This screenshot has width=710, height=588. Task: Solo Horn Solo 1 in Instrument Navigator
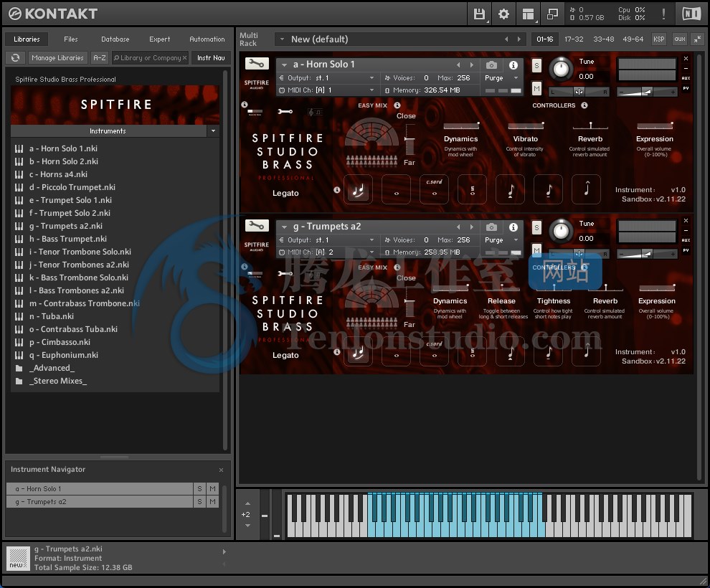tap(199, 489)
